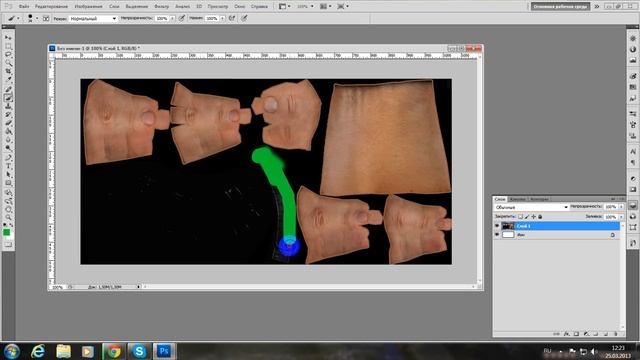The width and height of the screenshot is (640, 360).
Task: Toggle Quick Mask mode at toolbox bottom
Action: pos(8,245)
